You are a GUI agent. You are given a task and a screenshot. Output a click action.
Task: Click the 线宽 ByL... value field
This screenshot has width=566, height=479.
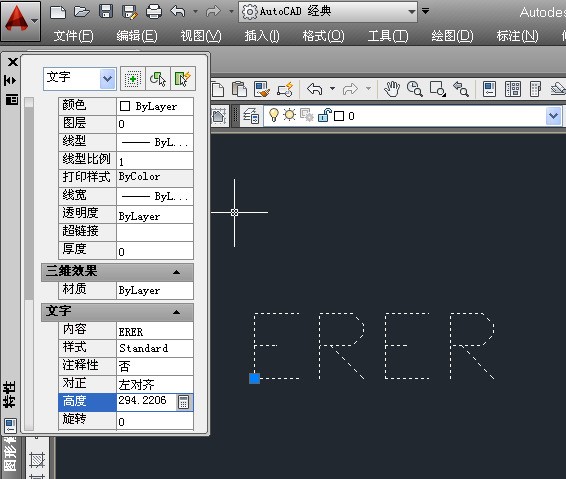155,196
